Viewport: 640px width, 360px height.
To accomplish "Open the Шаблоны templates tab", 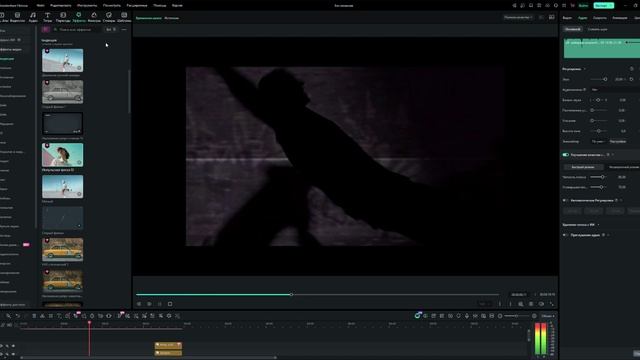I will pyautogui.click(x=124, y=17).
